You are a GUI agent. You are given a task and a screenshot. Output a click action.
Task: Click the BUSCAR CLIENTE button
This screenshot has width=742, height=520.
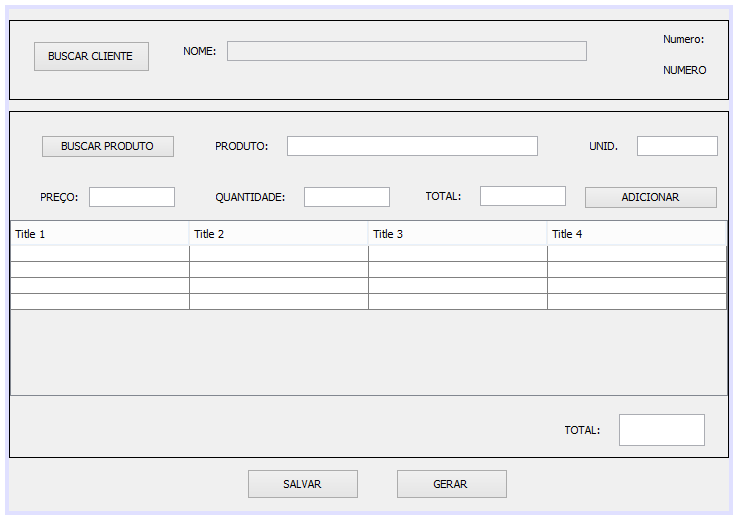pos(91,57)
